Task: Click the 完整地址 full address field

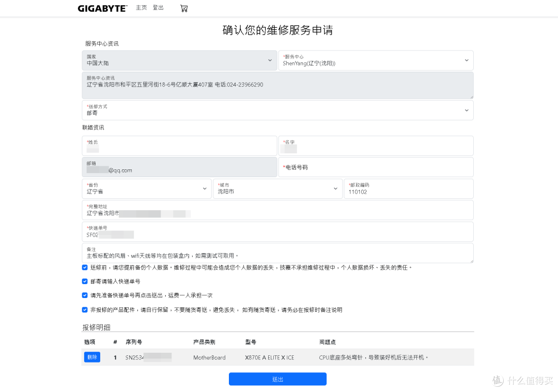Action: [277, 210]
